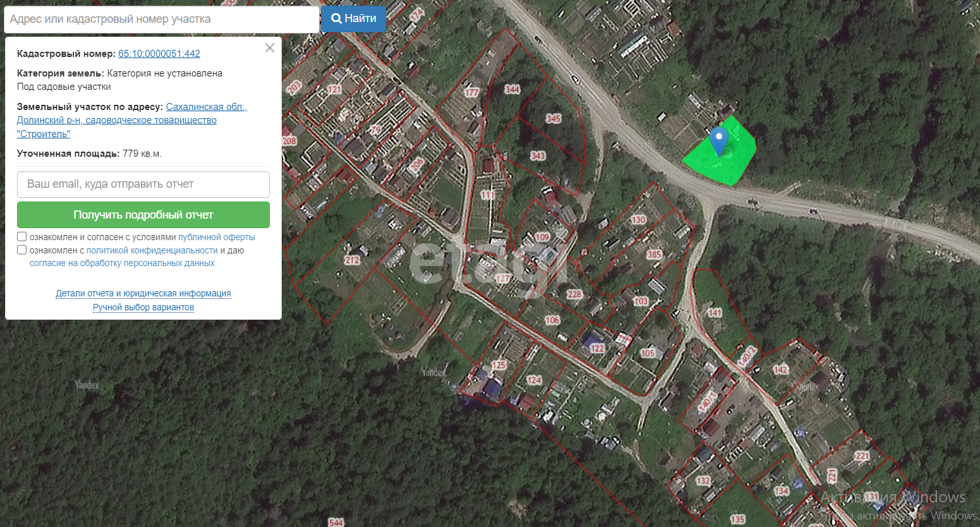This screenshot has height=527, width=980.
Task: Tick the privacy policy consent checkbox
Action: (22, 250)
